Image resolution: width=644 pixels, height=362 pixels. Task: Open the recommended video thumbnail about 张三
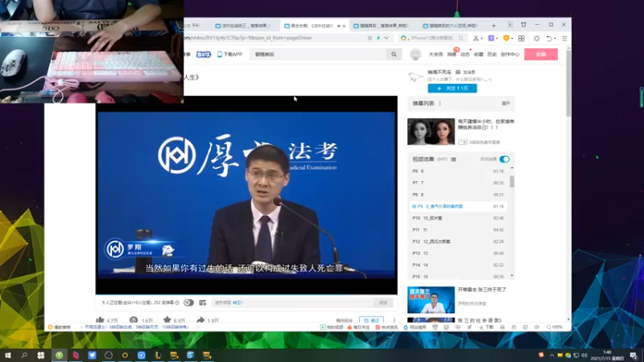[x=431, y=299]
